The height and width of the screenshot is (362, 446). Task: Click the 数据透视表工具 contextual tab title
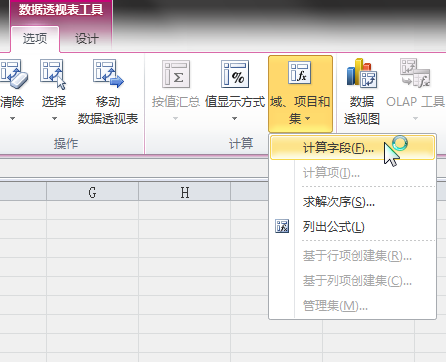(61, 9)
